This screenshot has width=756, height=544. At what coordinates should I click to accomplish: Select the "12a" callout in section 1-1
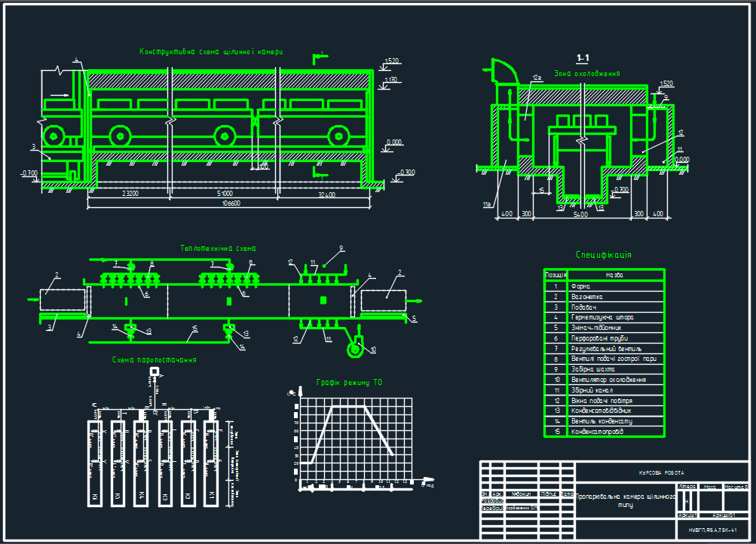[x=537, y=77]
